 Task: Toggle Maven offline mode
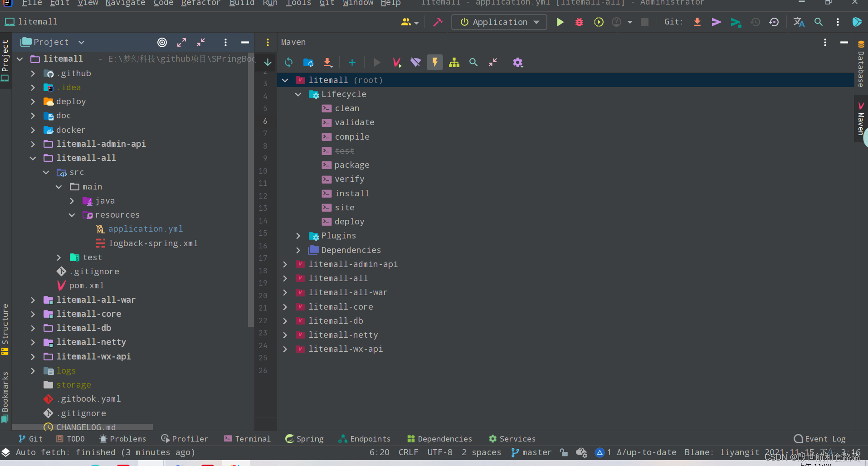click(416, 63)
